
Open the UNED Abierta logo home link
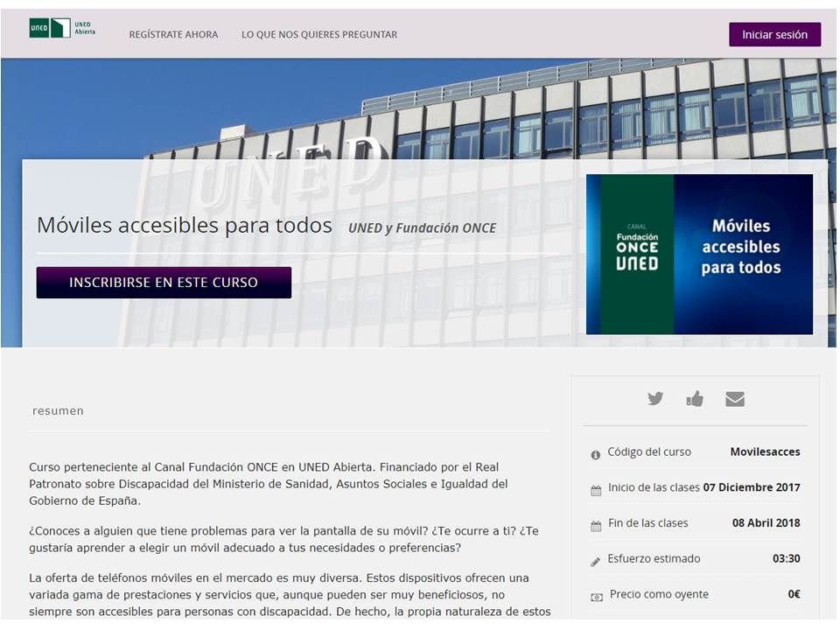[62, 28]
